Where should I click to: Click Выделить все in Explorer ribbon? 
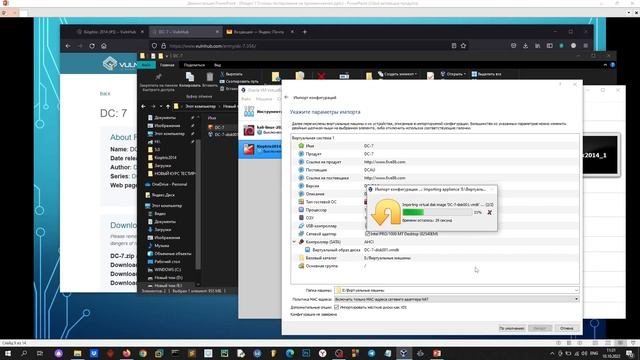coord(486,74)
